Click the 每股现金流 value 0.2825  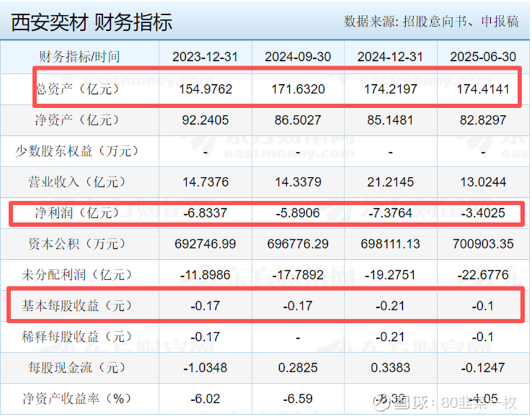click(x=298, y=368)
